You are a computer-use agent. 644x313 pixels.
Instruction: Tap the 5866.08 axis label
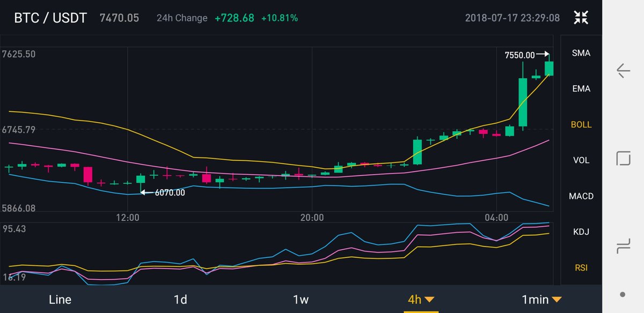pos(19,208)
